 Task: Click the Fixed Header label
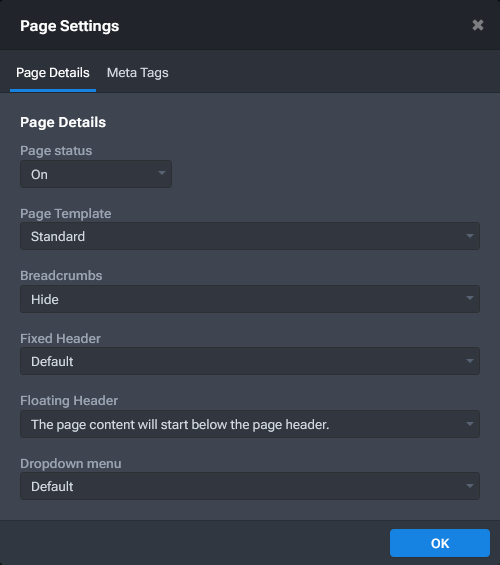[61, 338]
